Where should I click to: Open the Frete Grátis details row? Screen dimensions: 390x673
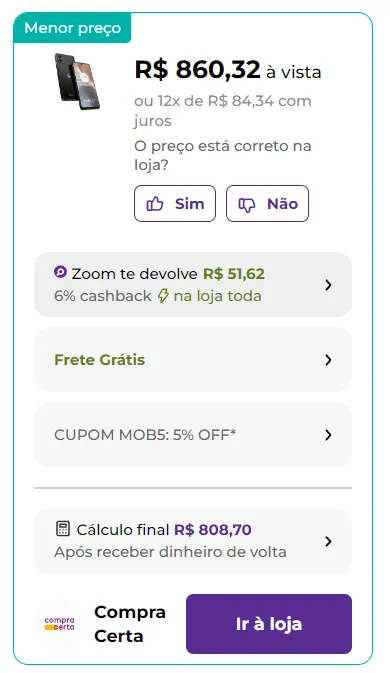point(193,360)
